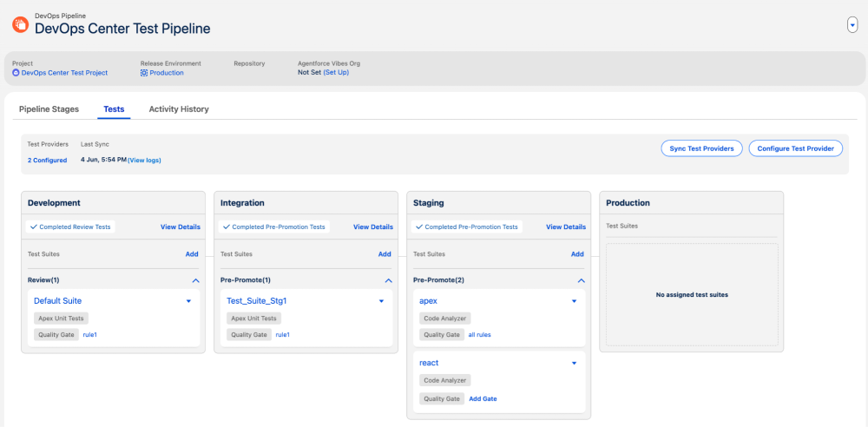This screenshot has height=427, width=868.
Task: Click the Quality Gate tag in react suite
Action: [442, 398]
